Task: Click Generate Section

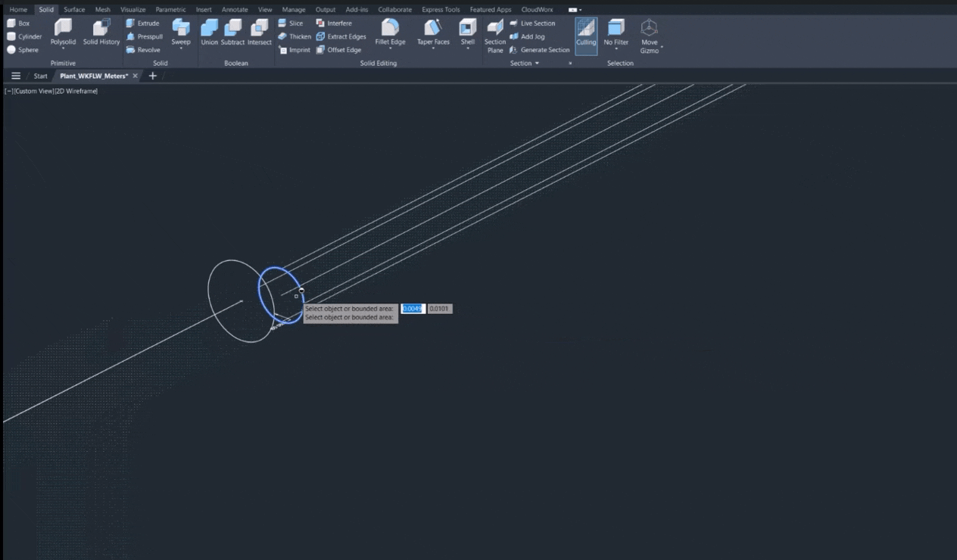Action: point(539,50)
